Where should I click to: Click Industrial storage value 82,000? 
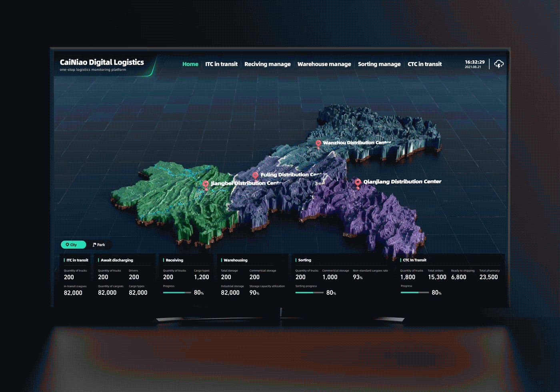click(x=230, y=293)
